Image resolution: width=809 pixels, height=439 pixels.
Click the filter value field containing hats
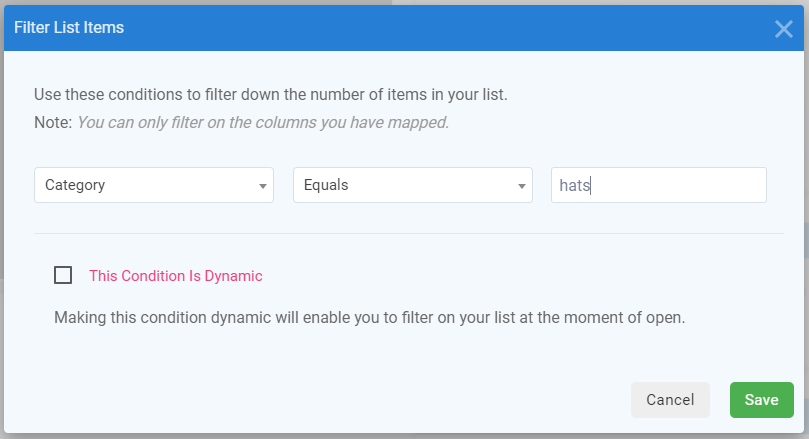[x=658, y=185]
